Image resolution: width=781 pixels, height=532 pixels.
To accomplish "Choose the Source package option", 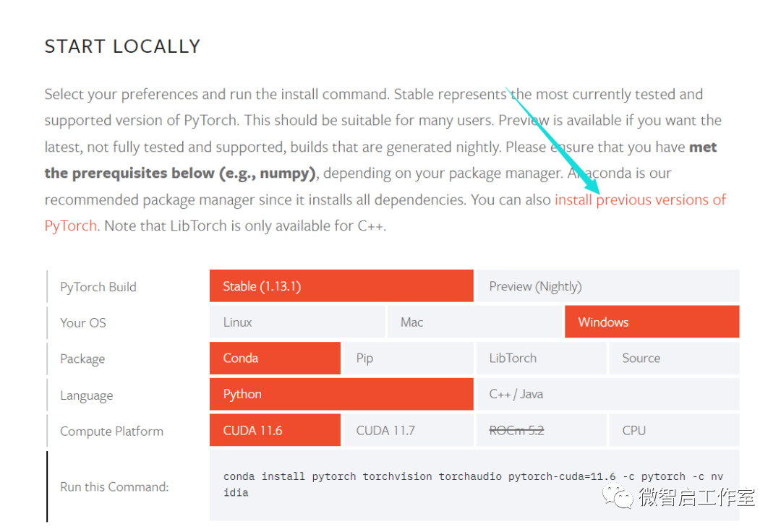I will click(x=674, y=359).
